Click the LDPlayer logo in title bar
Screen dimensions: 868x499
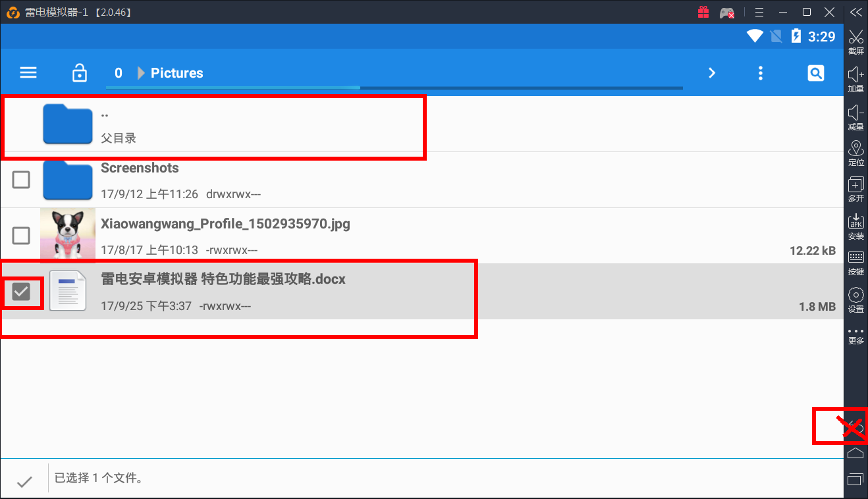pyautogui.click(x=13, y=13)
